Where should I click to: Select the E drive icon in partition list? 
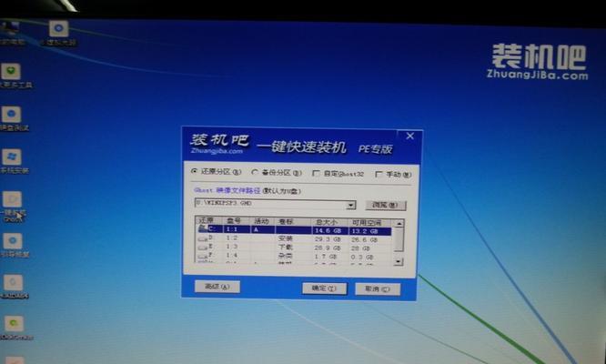click(x=202, y=248)
